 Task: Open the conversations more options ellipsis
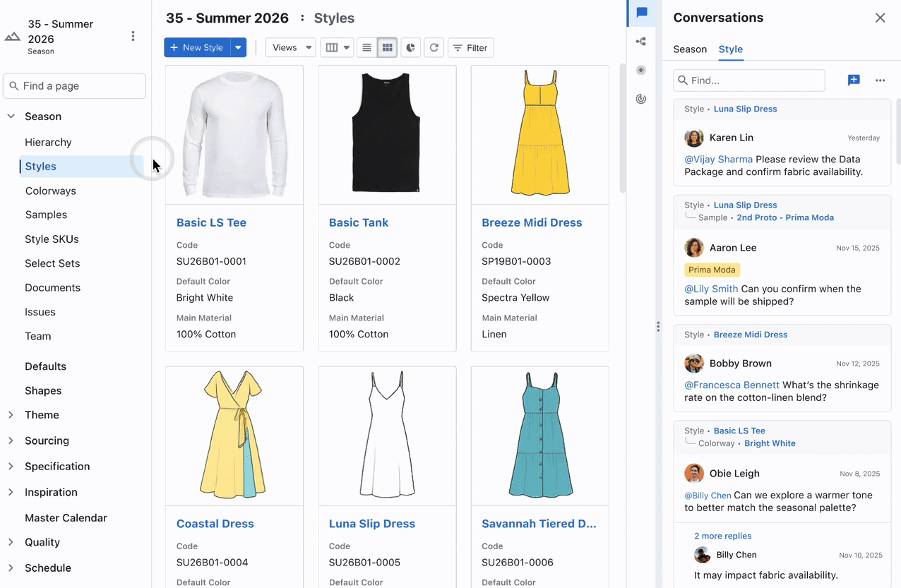pos(880,80)
